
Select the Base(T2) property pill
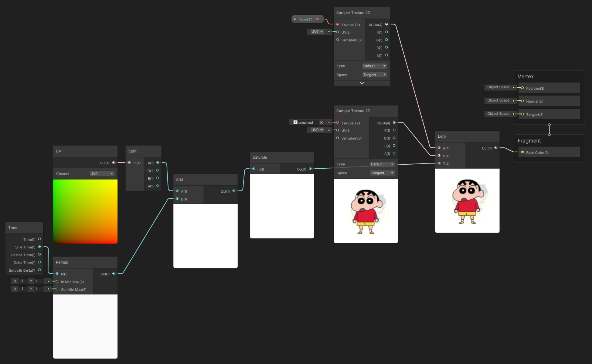(x=307, y=19)
